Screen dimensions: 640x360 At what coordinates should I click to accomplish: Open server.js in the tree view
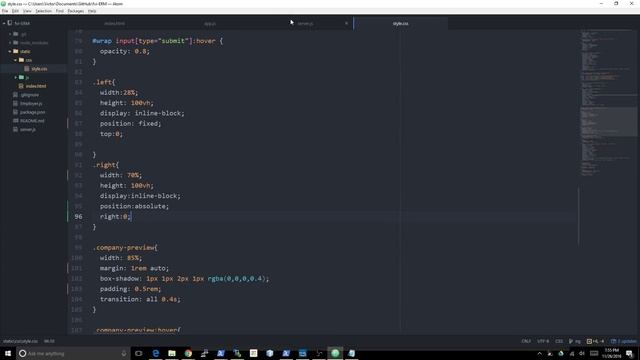point(28,129)
